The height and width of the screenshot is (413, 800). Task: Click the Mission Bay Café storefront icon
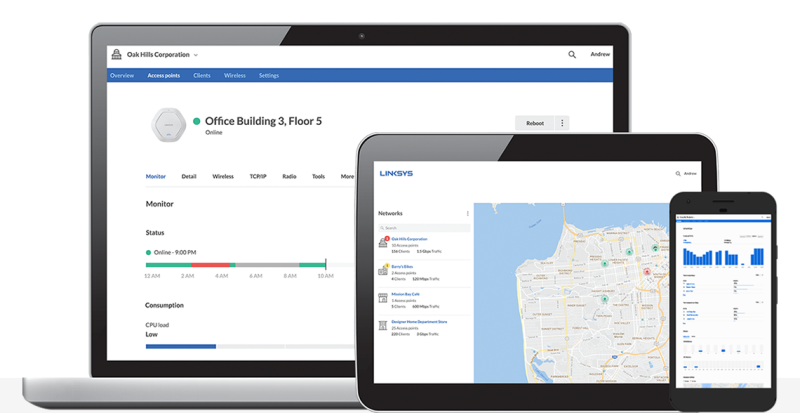[x=383, y=298]
